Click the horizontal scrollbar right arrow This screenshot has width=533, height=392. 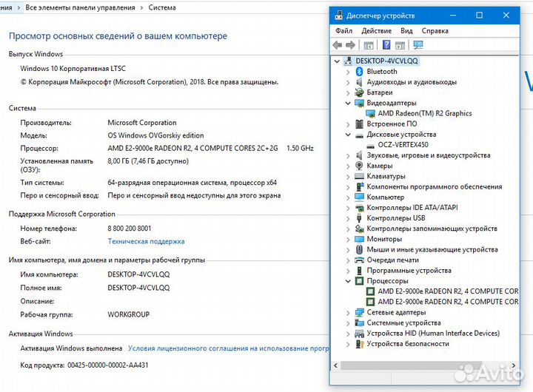point(513,365)
